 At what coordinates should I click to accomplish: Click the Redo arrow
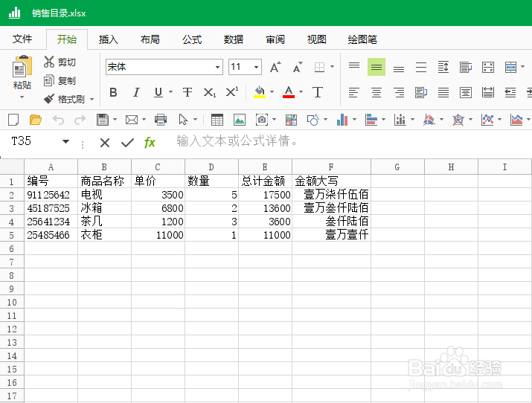(80, 120)
